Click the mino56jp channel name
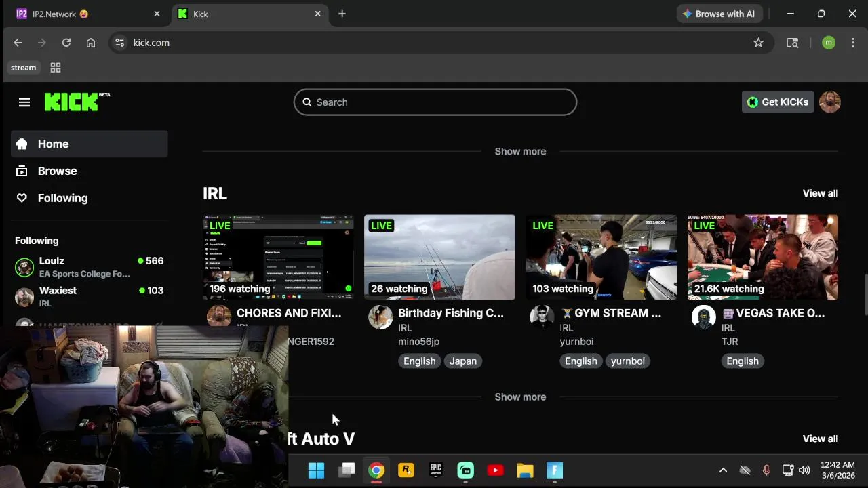 tap(418, 342)
